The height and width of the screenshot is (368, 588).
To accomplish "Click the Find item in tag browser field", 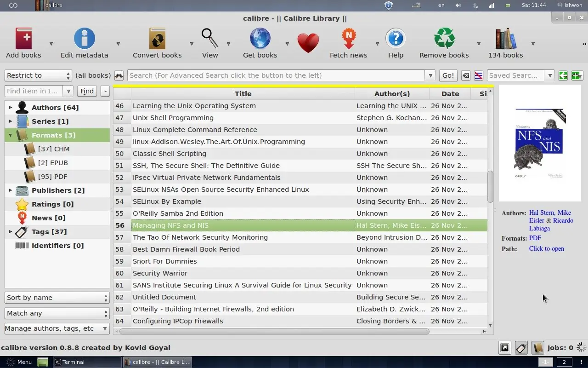I will pos(34,91).
